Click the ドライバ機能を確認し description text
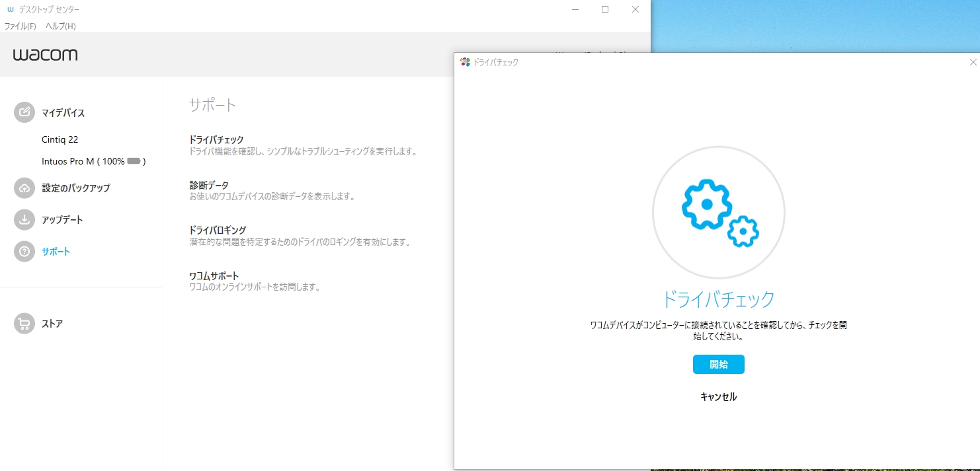This screenshot has width=980, height=471. click(303, 151)
